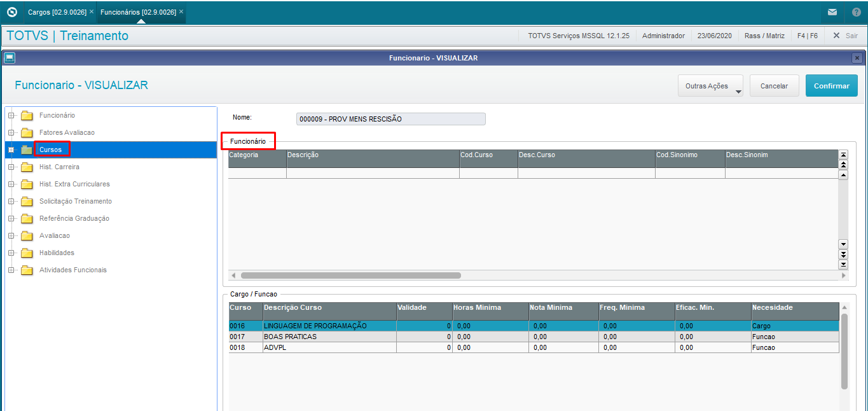Screen dimensions: 868x411
Task: Select the BOAS PRATICAS course row
Action: [x=534, y=337]
